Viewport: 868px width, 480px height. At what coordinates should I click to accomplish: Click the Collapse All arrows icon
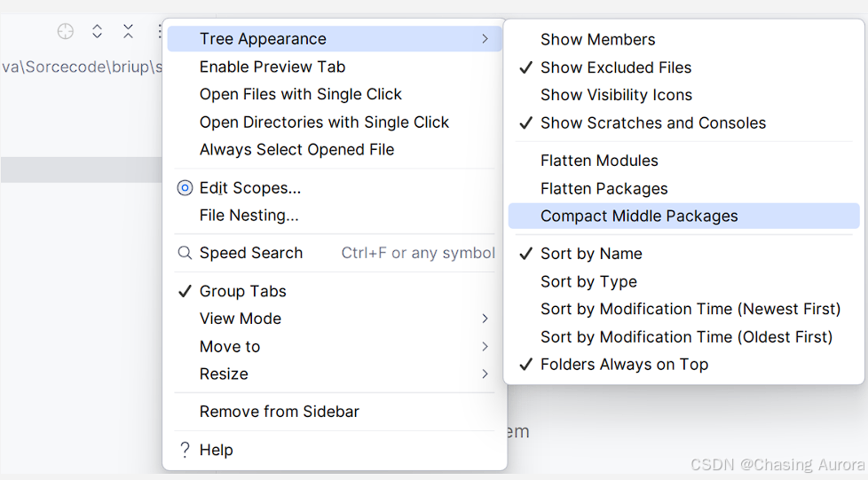coord(128,31)
